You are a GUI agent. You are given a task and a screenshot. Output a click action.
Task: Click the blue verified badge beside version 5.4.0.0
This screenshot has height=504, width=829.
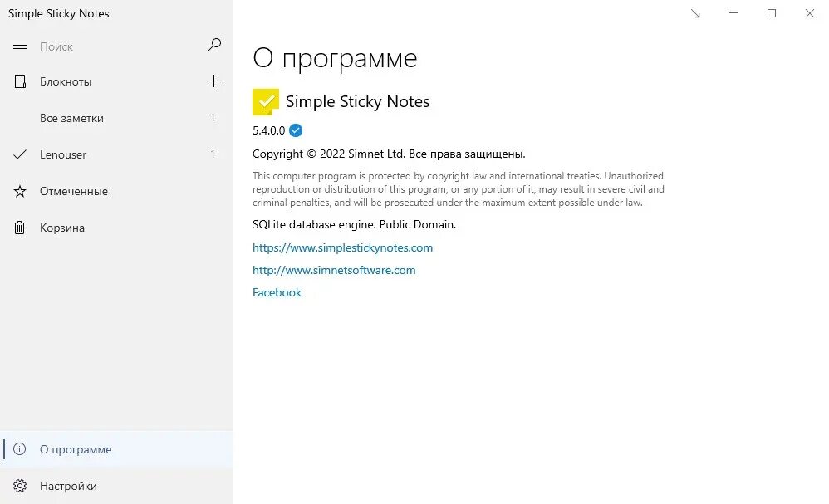[296, 130]
